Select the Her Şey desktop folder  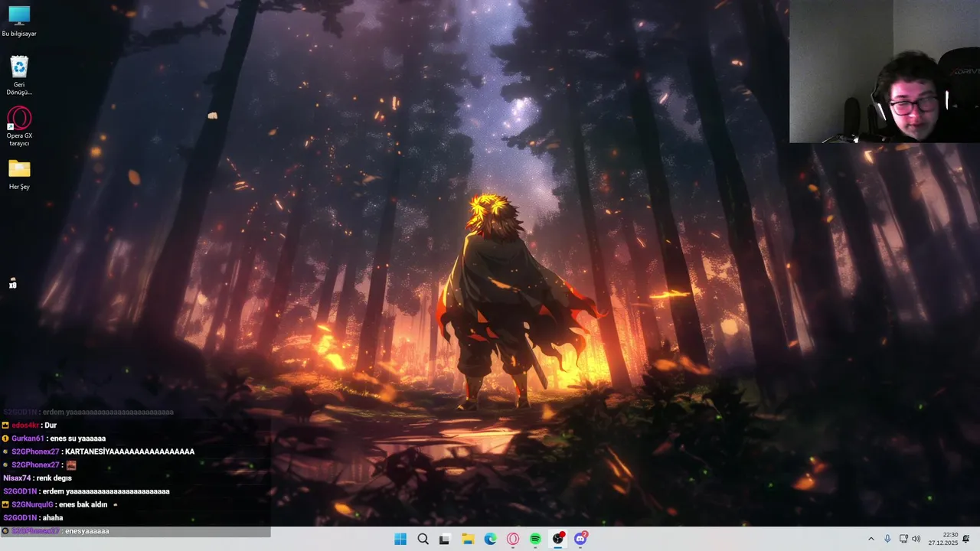19,174
